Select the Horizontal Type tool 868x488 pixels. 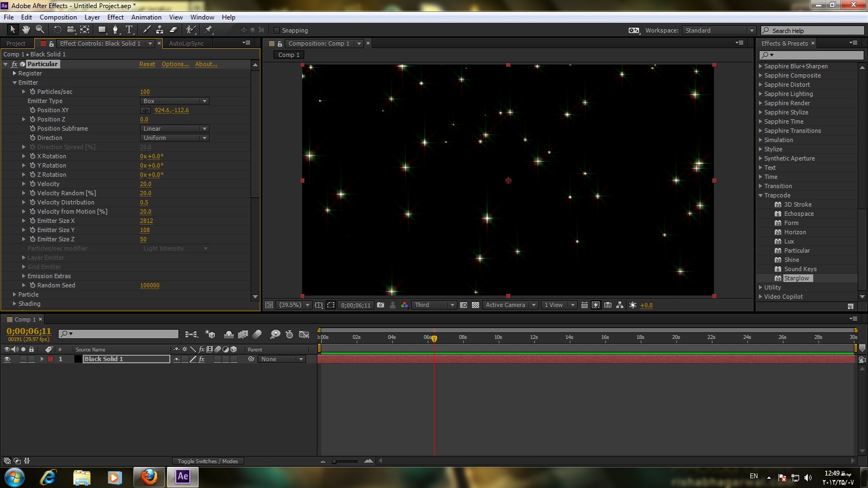coord(129,30)
